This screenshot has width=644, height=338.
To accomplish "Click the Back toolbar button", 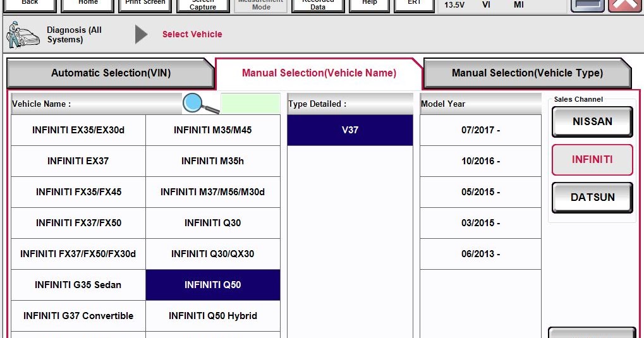I will coord(30,5).
